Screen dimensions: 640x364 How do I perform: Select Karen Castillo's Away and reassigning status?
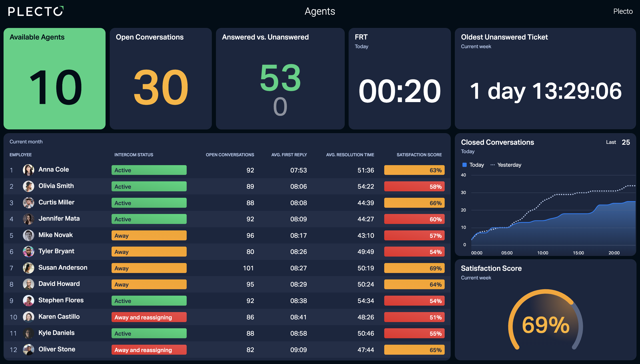tap(149, 317)
